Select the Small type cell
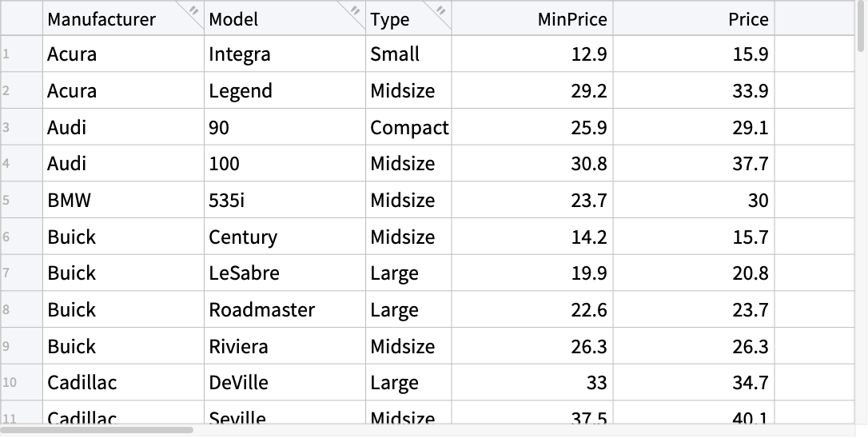The image size is (868, 438). click(409, 54)
